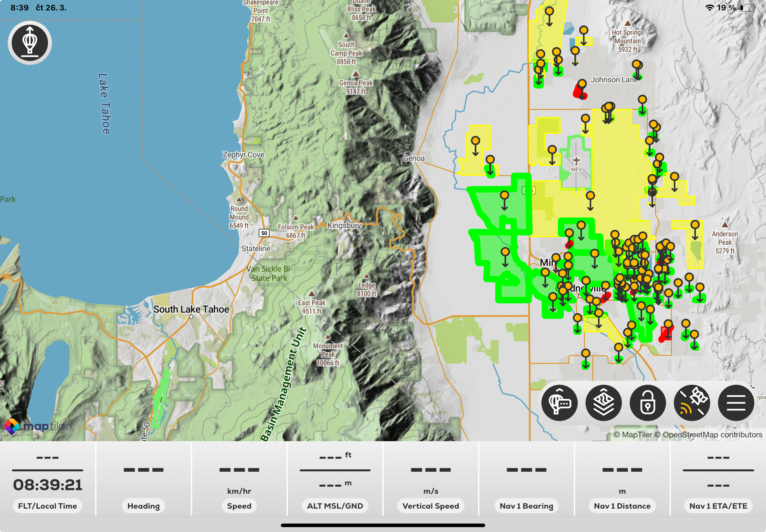Select the Speed data field
Viewport: 766px width, 532px height.
pyautogui.click(x=239, y=506)
